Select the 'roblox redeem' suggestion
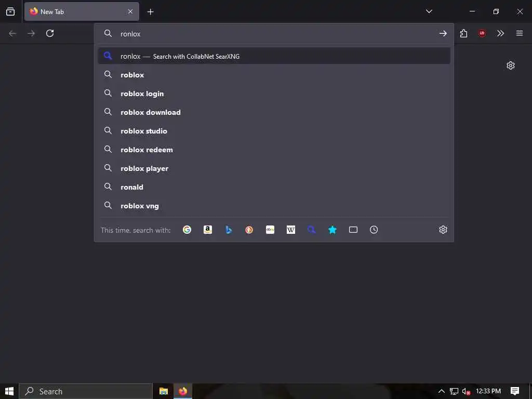This screenshot has height=399, width=532. [x=274, y=150]
